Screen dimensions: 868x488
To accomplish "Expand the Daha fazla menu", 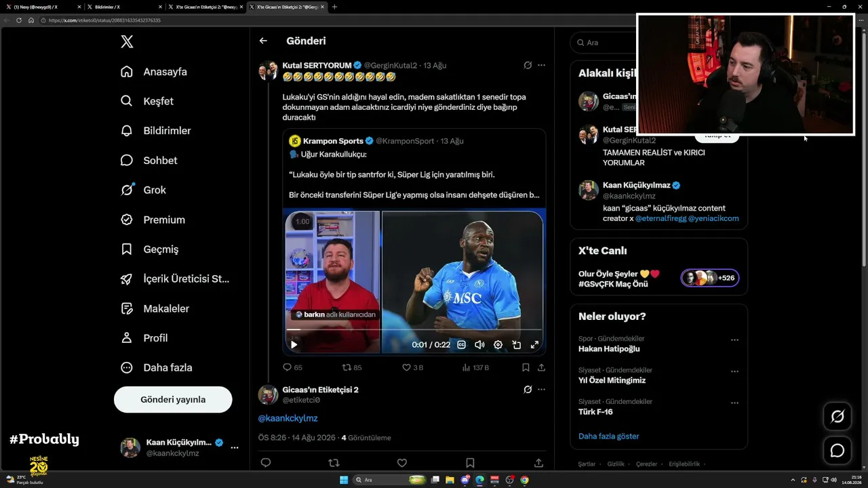I will 157,367.
